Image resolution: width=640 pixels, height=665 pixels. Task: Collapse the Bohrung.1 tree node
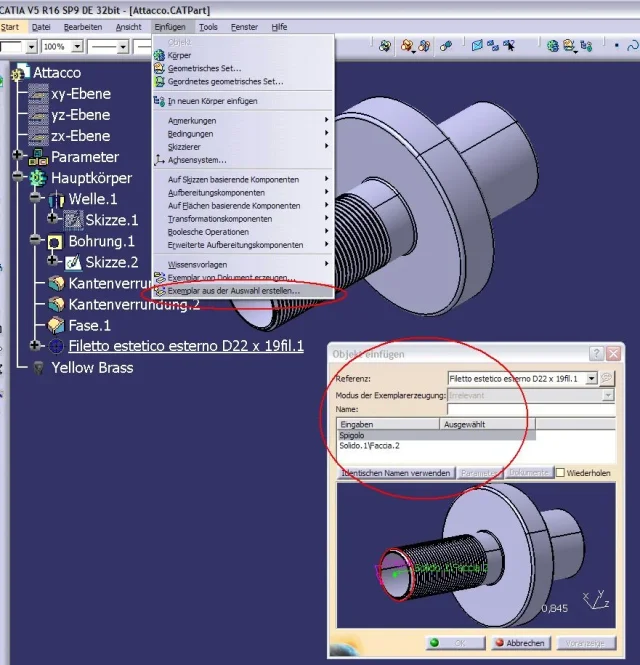35,239
